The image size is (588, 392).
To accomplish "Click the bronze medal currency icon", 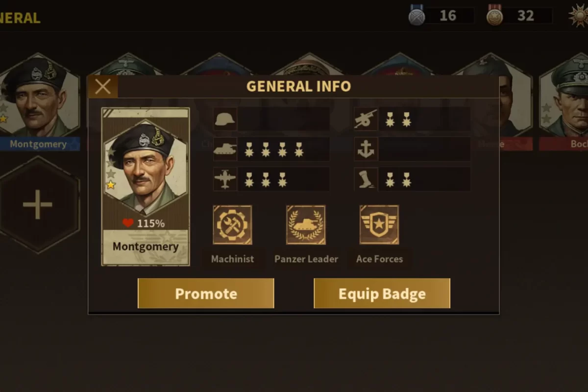I will (495, 16).
